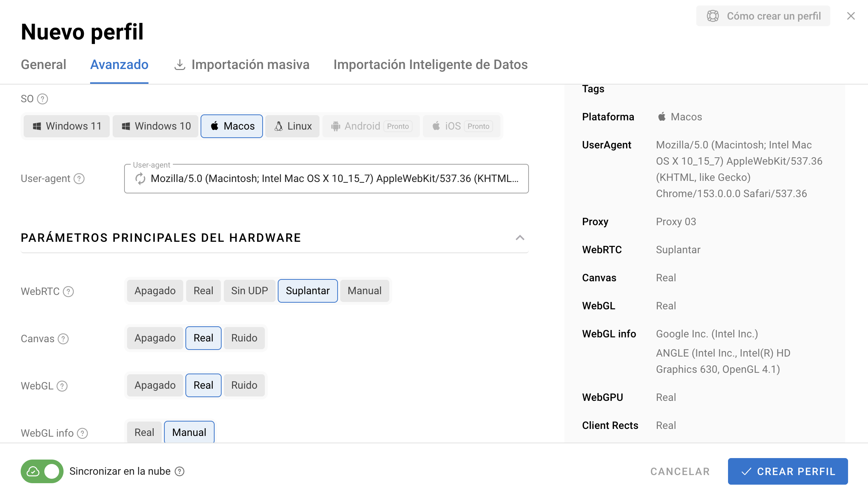Set WebGL to Apagado
The height and width of the screenshot is (502, 868).
tap(155, 385)
